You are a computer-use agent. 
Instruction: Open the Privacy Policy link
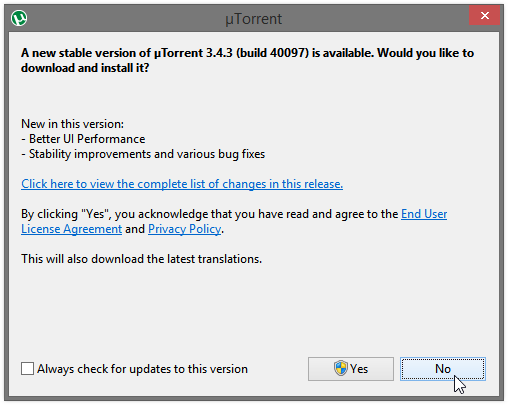(184, 229)
